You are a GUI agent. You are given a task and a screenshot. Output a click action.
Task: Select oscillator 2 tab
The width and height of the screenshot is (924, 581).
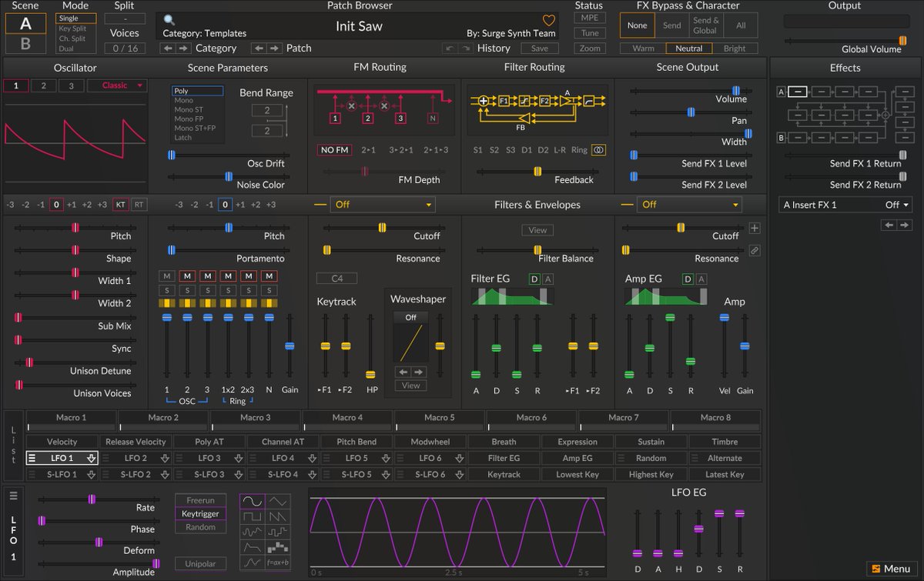coord(43,85)
